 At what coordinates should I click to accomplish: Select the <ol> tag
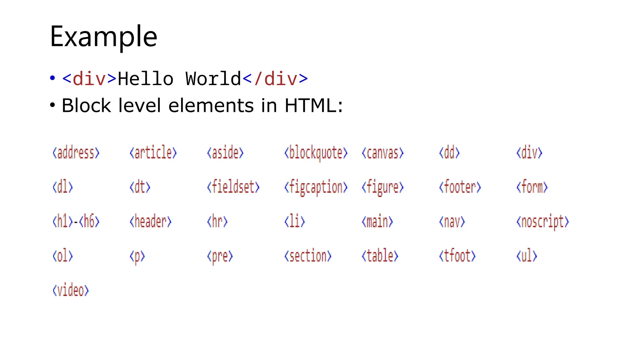(63, 256)
